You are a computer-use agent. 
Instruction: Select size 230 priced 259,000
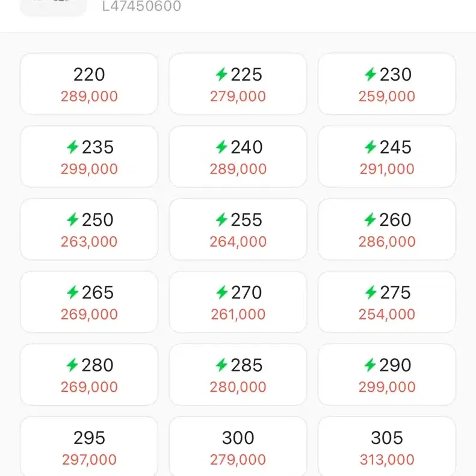point(387,84)
